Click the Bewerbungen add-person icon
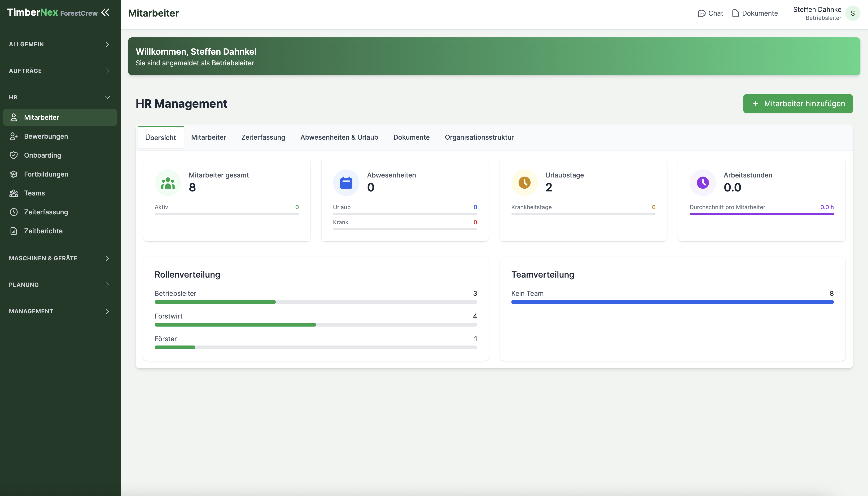Image resolution: width=868 pixels, height=496 pixels. 14,136
